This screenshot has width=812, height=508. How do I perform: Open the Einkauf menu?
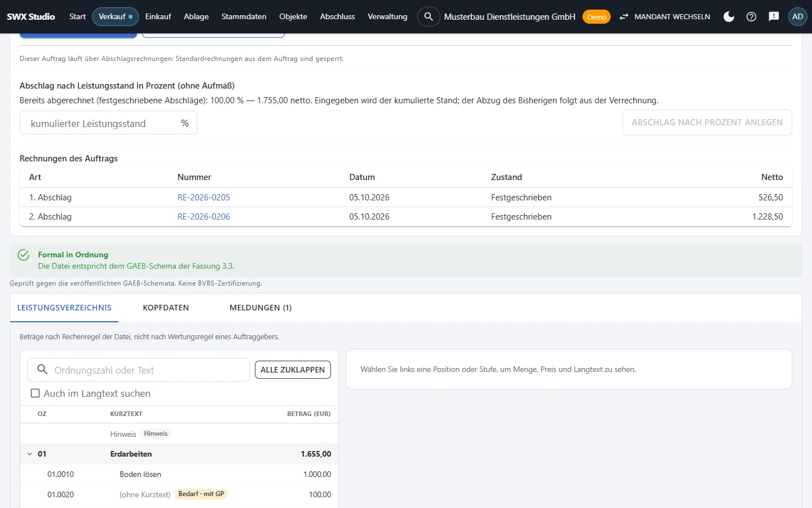coord(158,16)
